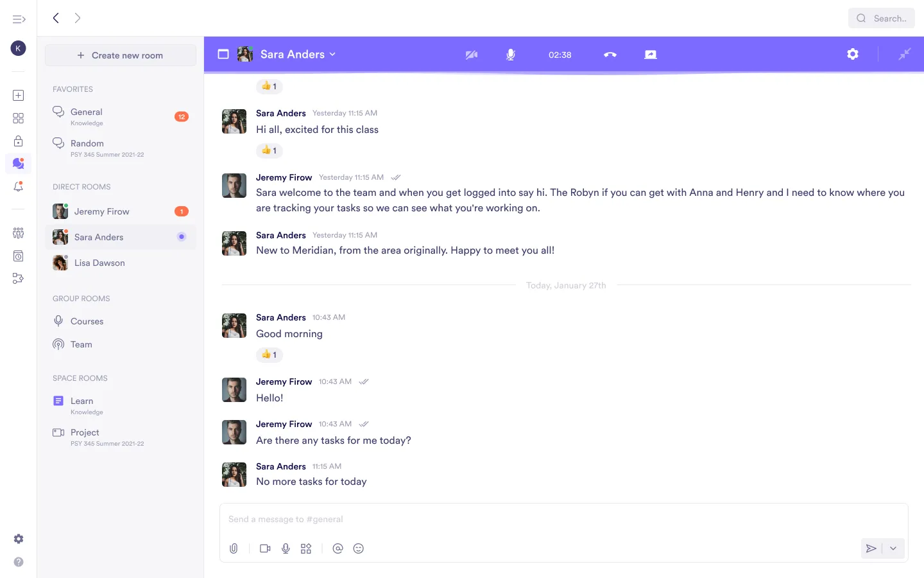Viewport: 924px width, 578px height.
Task: Open call settings via the gear icon
Action: click(853, 54)
